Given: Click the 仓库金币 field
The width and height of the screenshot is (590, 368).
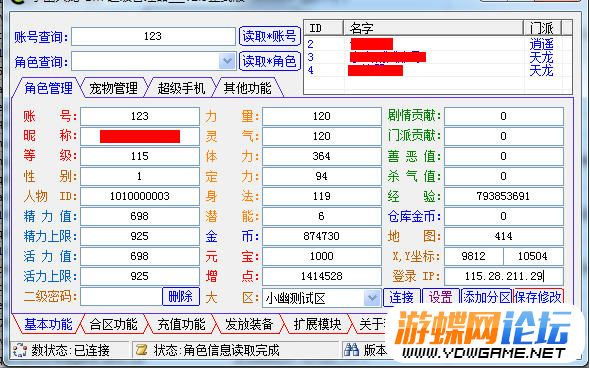Looking at the screenshot, I should tap(504, 216).
